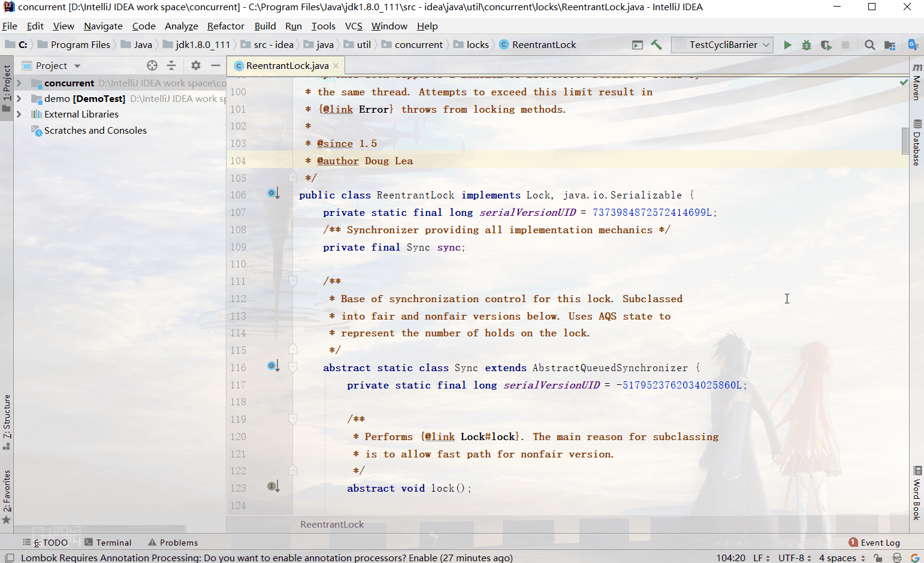Fold the comment block starting on line 111
Image resolution: width=924 pixels, height=563 pixels.
click(x=293, y=281)
